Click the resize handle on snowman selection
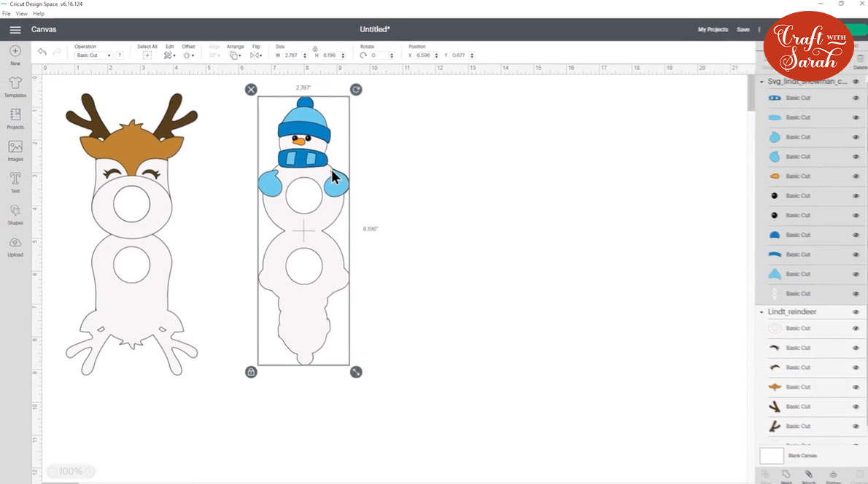Image resolution: width=868 pixels, height=484 pixels. (356, 372)
